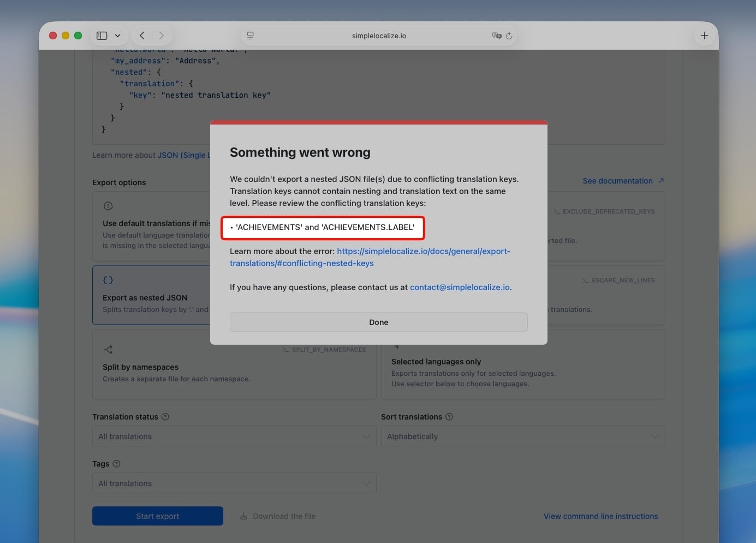Open the Translation status dropdown
The image size is (756, 543).
click(234, 436)
